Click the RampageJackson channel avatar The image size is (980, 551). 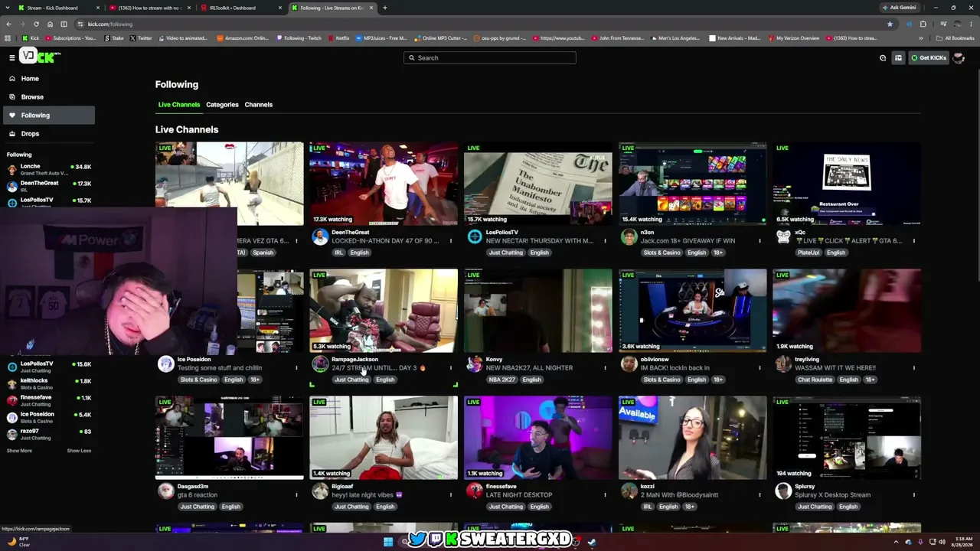tap(320, 364)
